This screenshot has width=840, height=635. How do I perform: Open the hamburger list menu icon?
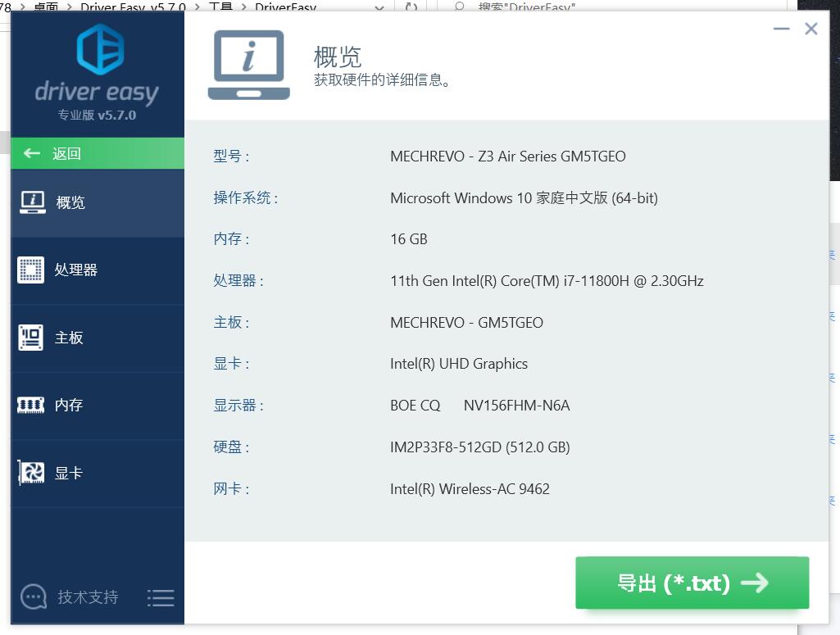(x=161, y=597)
